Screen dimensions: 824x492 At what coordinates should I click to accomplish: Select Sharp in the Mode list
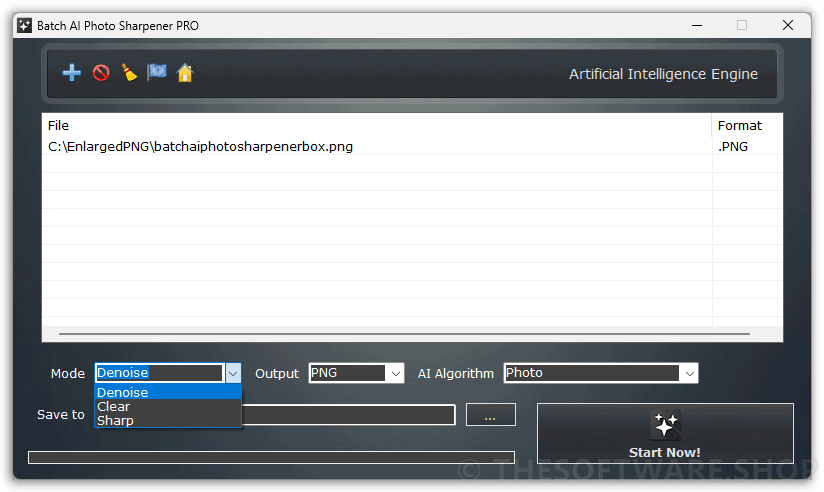(168, 421)
